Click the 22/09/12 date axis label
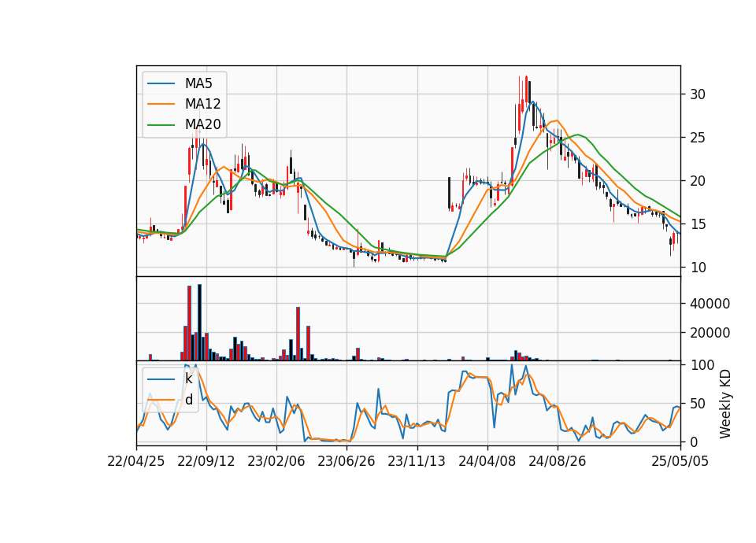756x543 pixels. [x=206, y=461]
